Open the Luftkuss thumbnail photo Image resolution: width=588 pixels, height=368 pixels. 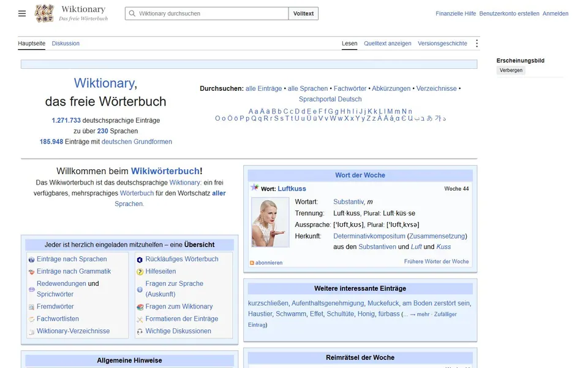tap(270, 222)
